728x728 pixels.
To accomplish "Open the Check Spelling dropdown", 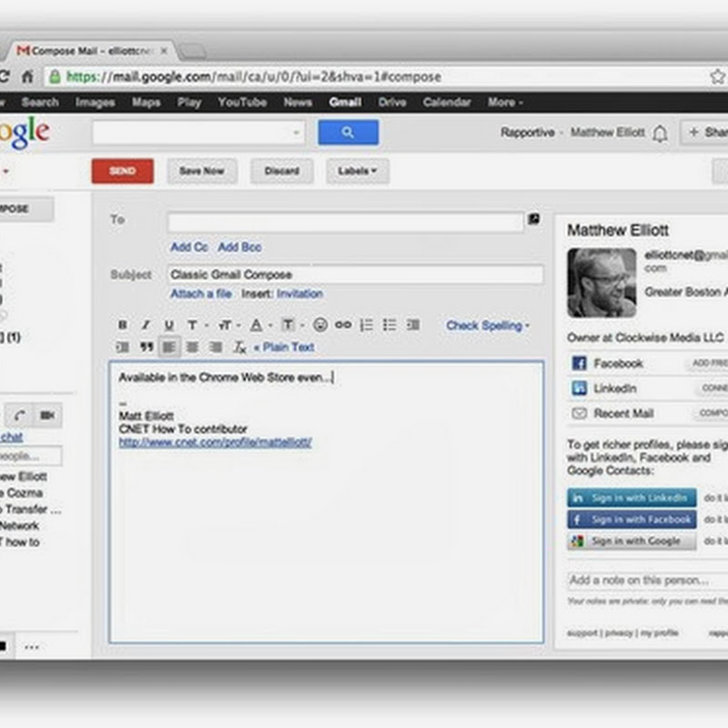I will pos(488,326).
